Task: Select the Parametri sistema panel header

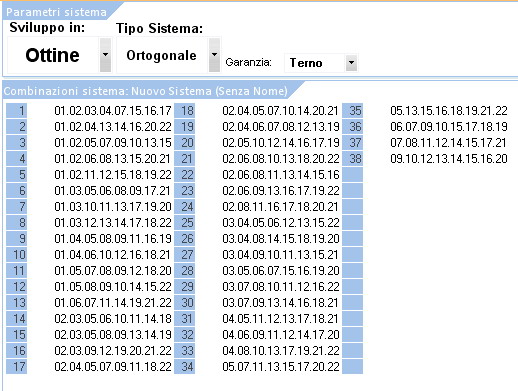Action: [57, 12]
